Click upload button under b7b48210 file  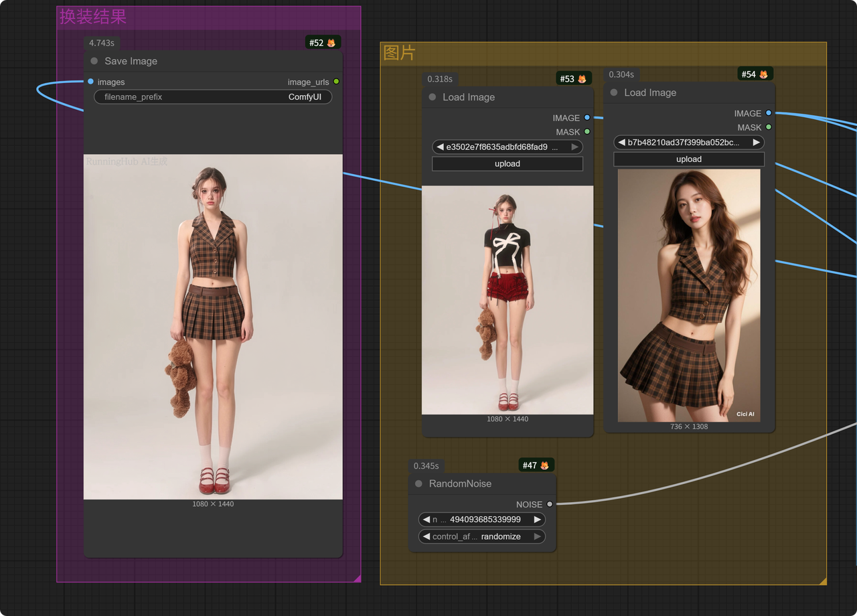[689, 159]
